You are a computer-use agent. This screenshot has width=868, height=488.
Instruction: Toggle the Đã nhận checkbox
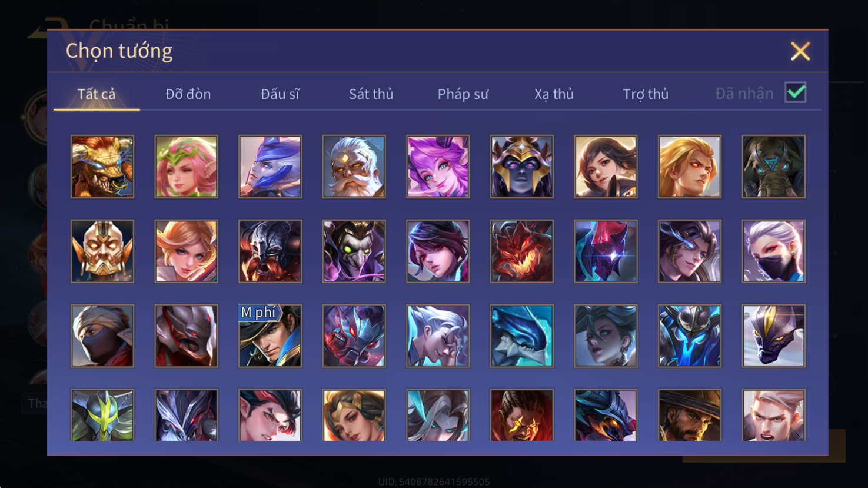coord(796,93)
